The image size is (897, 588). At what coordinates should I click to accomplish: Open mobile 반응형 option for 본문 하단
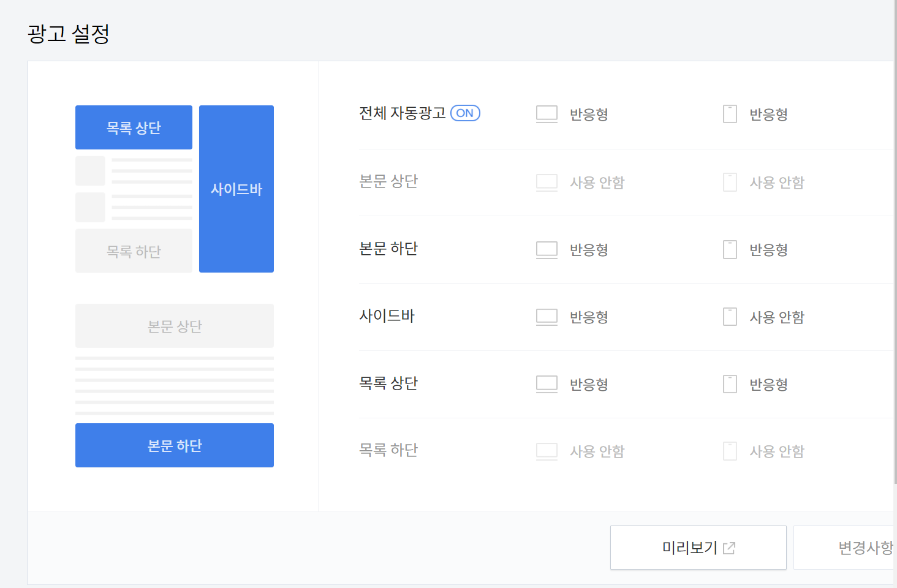click(768, 250)
